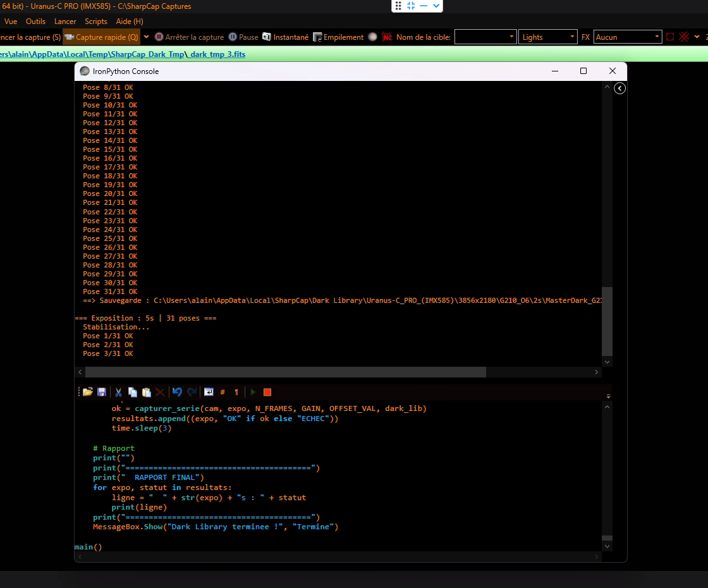Open the SharpCap_Dark_Tmp folder link

point(148,54)
